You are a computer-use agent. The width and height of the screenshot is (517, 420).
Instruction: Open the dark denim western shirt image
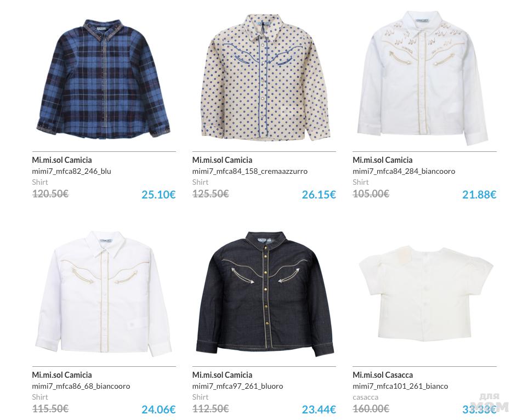pos(265,293)
